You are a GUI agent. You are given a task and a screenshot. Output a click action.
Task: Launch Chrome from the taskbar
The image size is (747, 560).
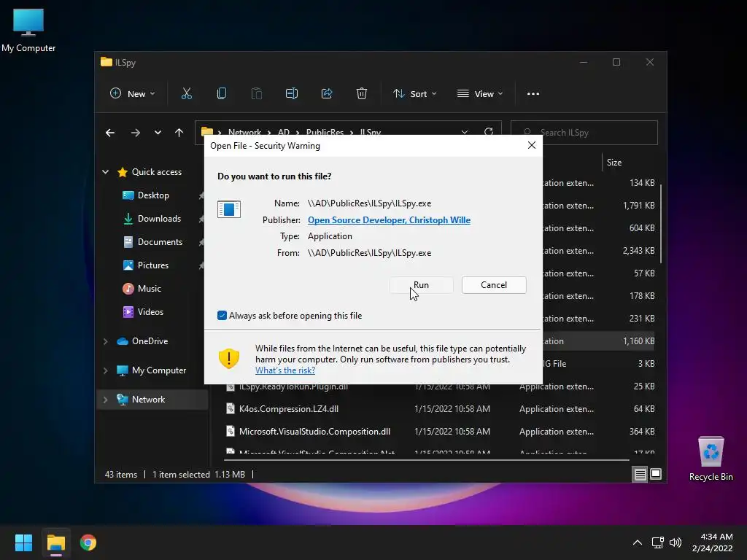pyautogui.click(x=88, y=542)
